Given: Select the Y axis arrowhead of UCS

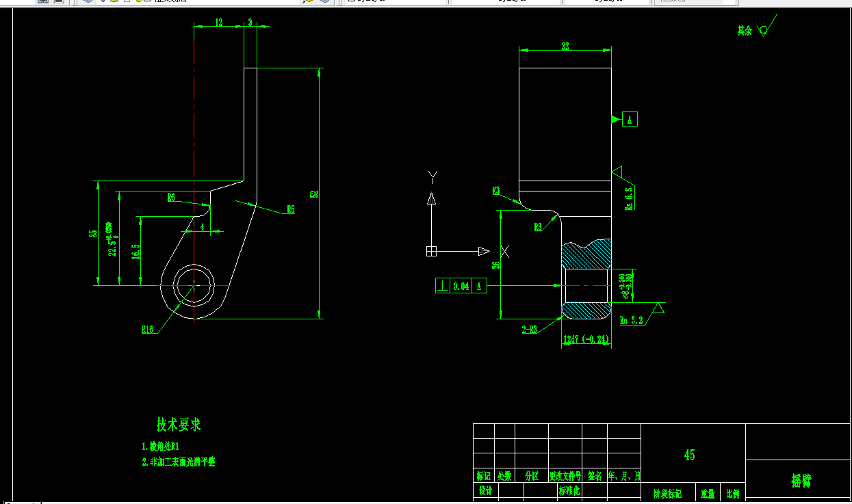Looking at the screenshot, I should point(431,199).
